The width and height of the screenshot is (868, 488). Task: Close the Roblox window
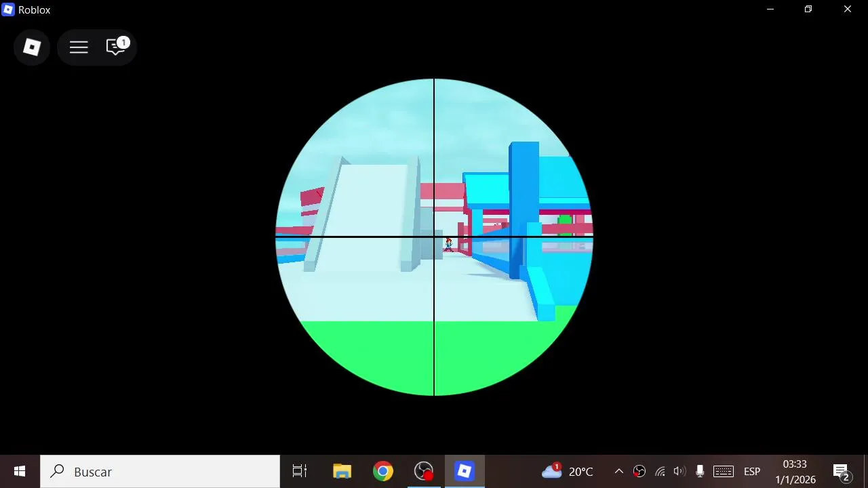click(848, 9)
